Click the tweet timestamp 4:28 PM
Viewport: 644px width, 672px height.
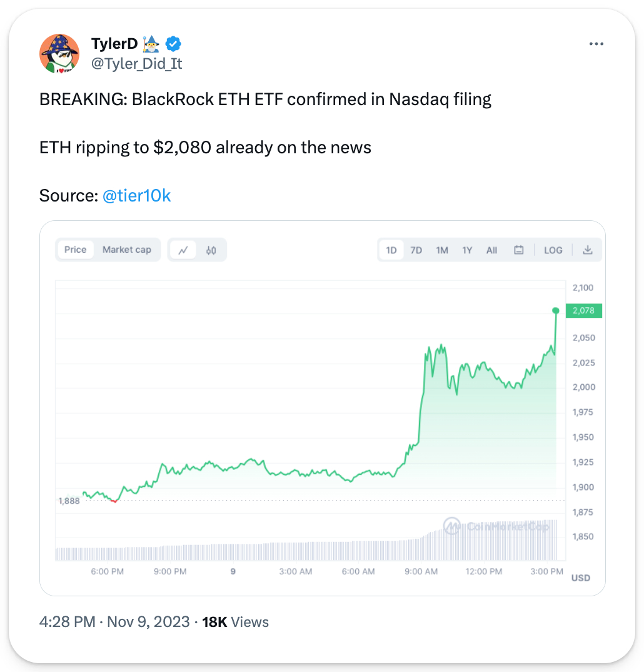click(68, 622)
